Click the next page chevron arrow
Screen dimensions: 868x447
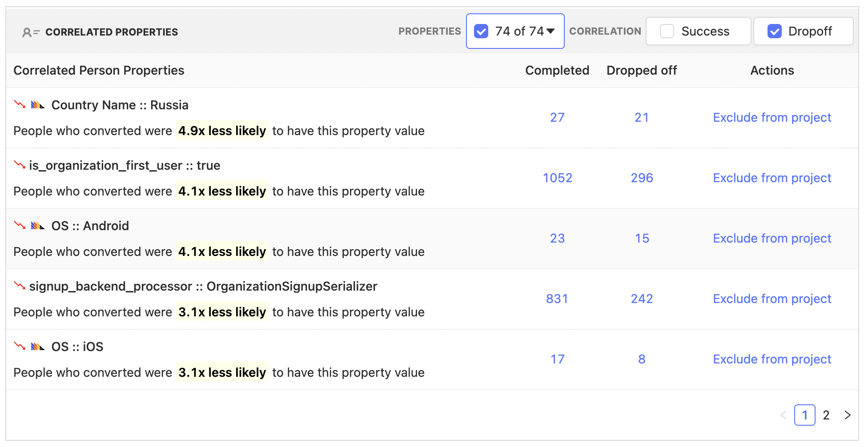848,415
